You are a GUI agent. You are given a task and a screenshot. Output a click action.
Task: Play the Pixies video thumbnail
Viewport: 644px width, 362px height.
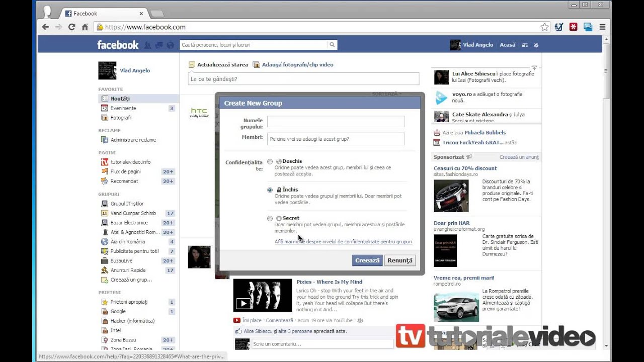[263, 296]
